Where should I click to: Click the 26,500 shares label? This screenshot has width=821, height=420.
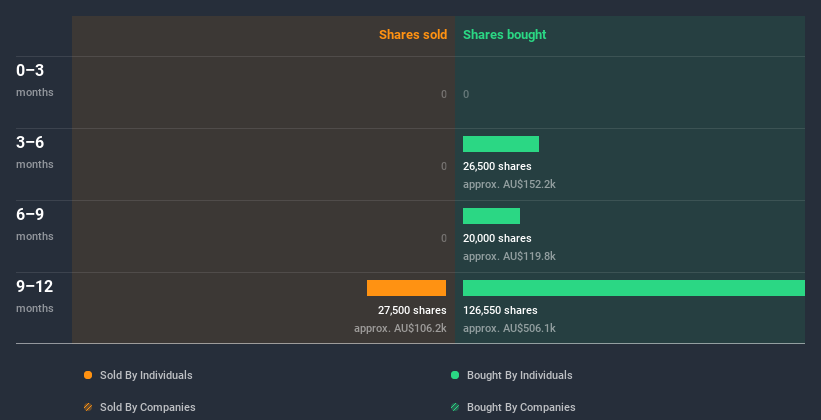pyautogui.click(x=497, y=167)
